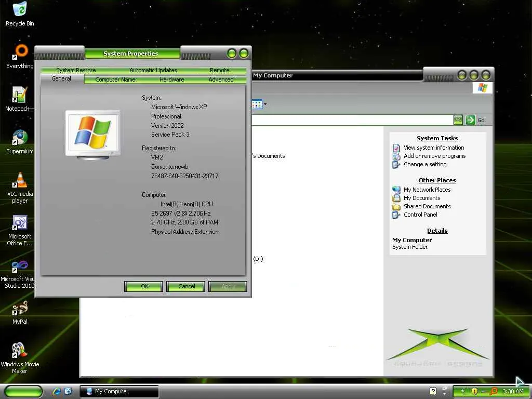Switch to the Automatic Updates tab
Image resolution: width=532 pixels, height=399 pixels.
[153, 70]
